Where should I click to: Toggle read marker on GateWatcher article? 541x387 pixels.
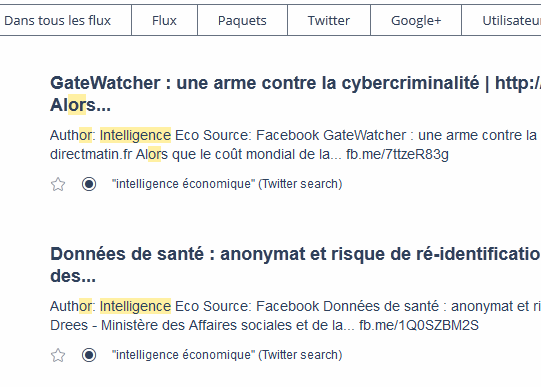point(89,184)
